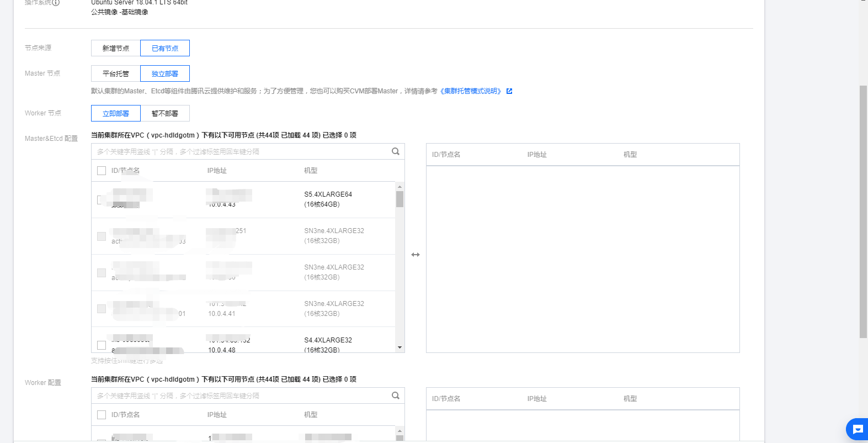Click ID/节点名 header in Master&Etcd selected panel
The width and height of the screenshot is (868, 443).
point(446,155)
